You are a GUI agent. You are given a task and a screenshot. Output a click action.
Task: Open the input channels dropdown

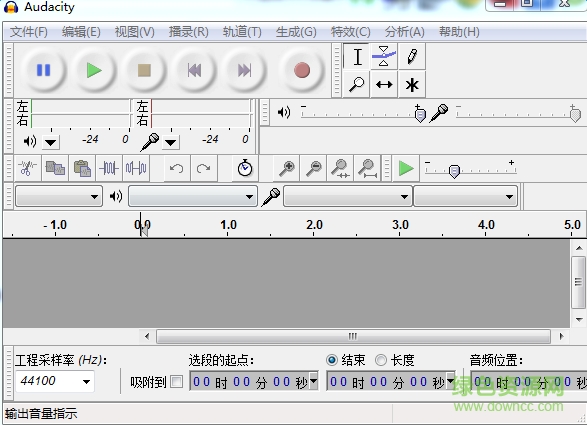465,196
